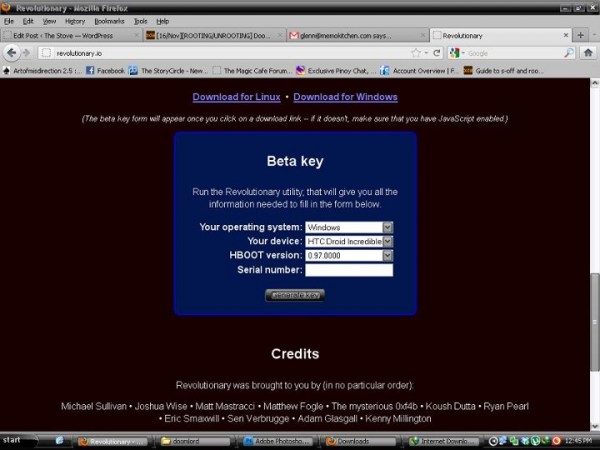This screenshot has height=450, width=600.
Task: Expand the HBOOT version dropdown
Action: coord(388,256)
